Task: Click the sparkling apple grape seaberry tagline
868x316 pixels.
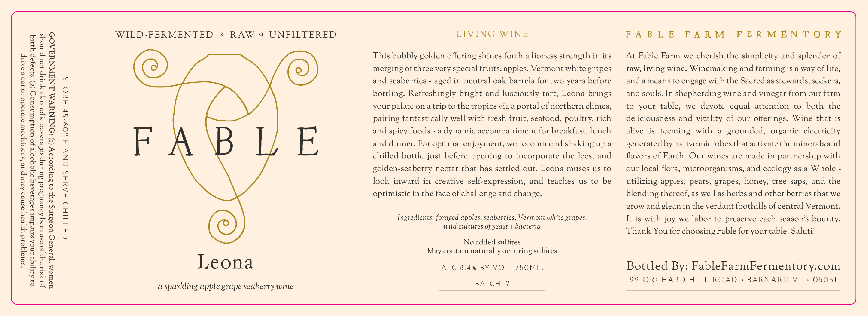Action: (x=226, y=286)
